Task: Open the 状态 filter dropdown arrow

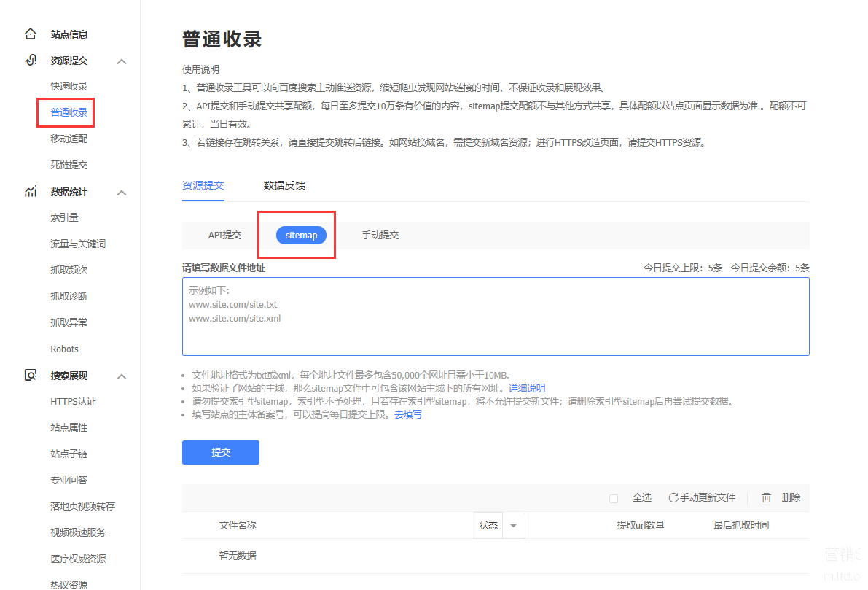Action: [513, 526]
